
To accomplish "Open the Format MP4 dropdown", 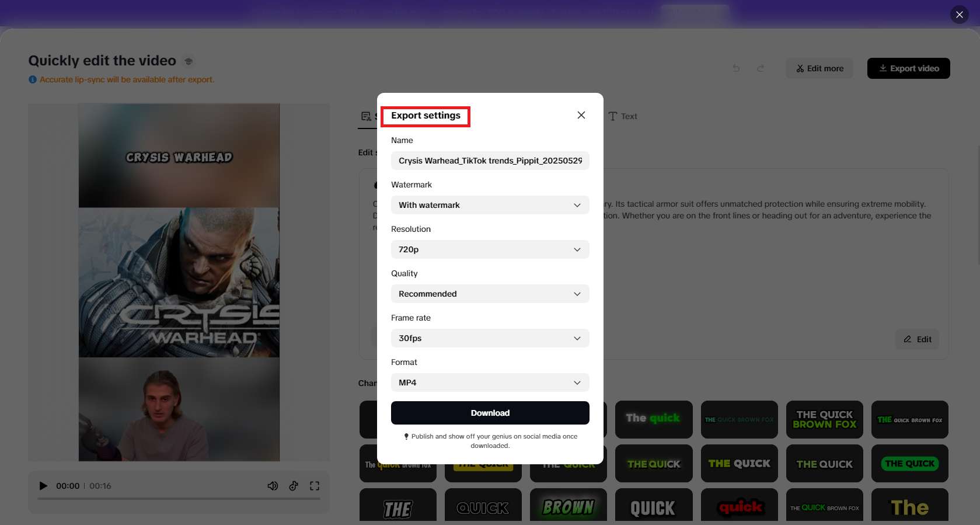I will click(490, 383).
